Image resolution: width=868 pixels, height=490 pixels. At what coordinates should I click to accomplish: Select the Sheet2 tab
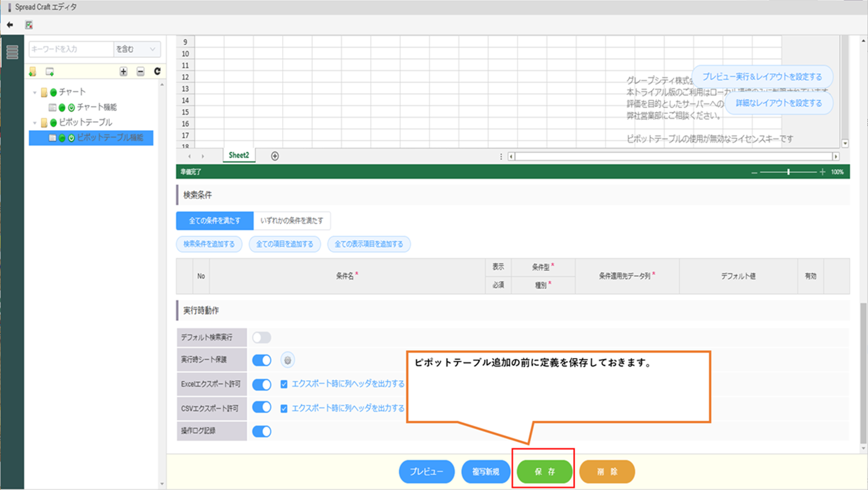(x=238, y=156)
